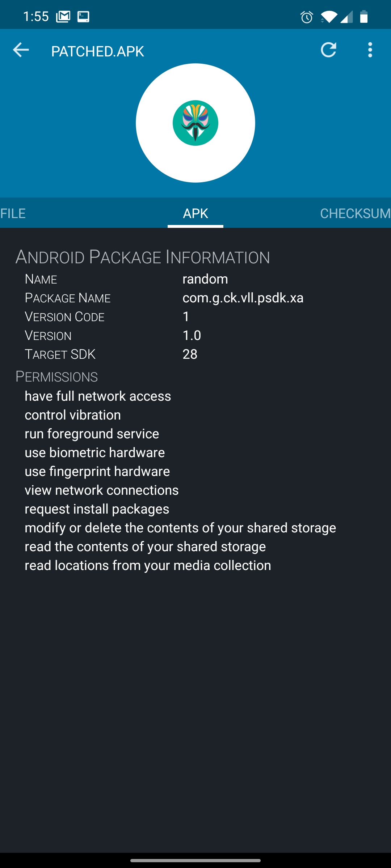The image size is (391, 868).
Task: Select the APK tab
Action: point(195,213)
